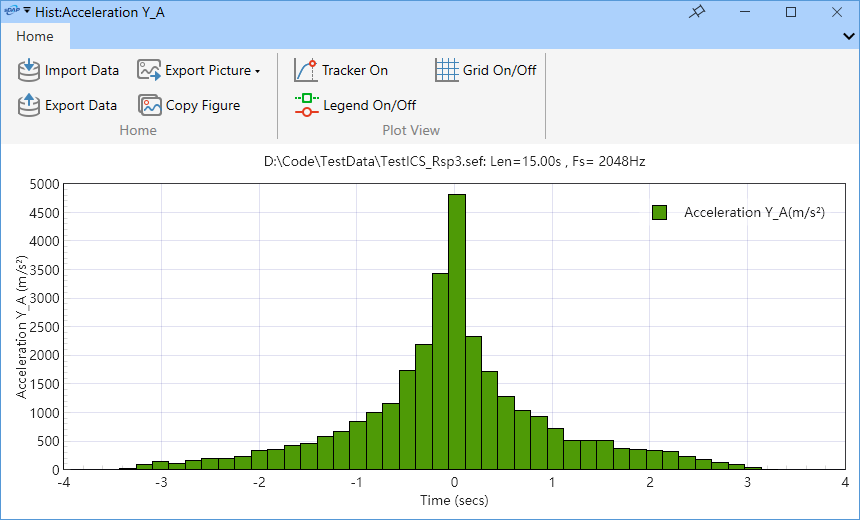This screenshot has width=860, height=520.
Task: Pin the histogram window
Action: [697, 12]
